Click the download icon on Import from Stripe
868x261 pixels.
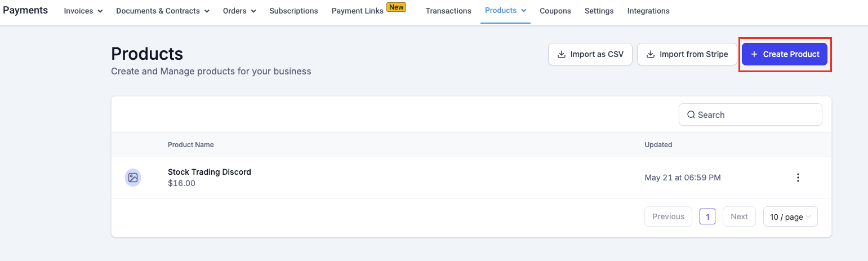tap(651, 55)
